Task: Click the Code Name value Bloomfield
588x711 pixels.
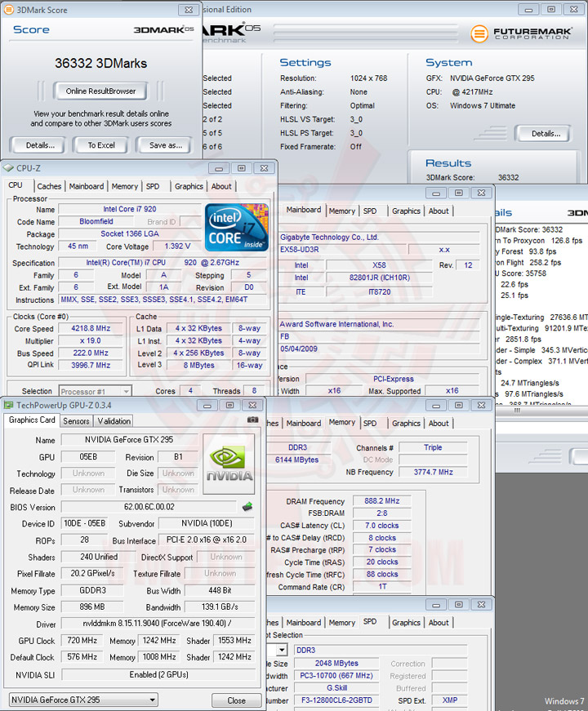Action: tap(96, 221)
